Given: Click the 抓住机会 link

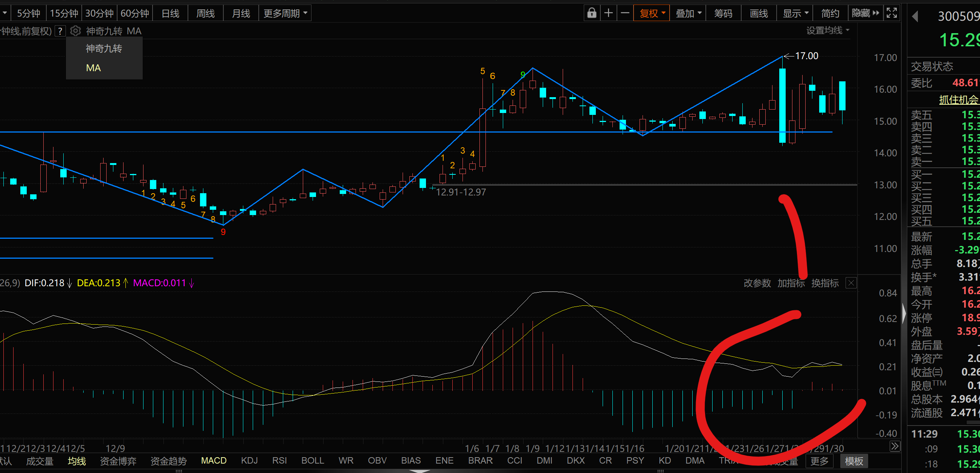Looking at the screenshot, I should (x=958, y=100).
